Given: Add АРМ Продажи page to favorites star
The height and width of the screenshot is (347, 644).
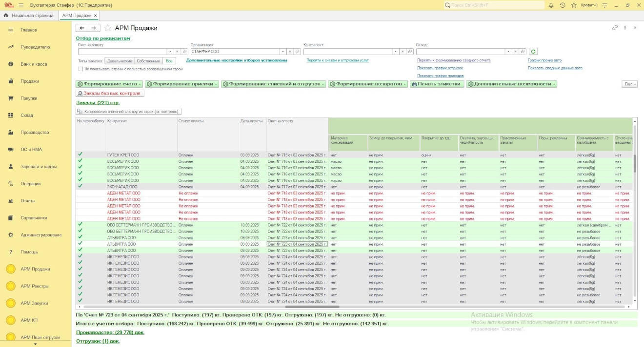Looking at the screenshot, I should point(108,28).
